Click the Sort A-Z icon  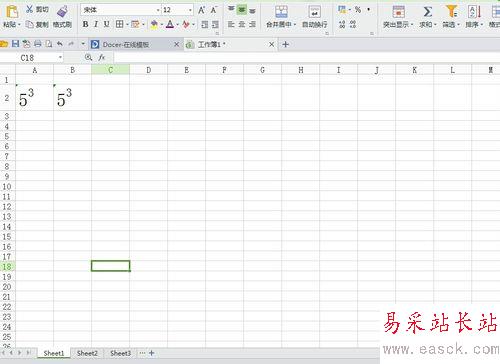[474, 12]
